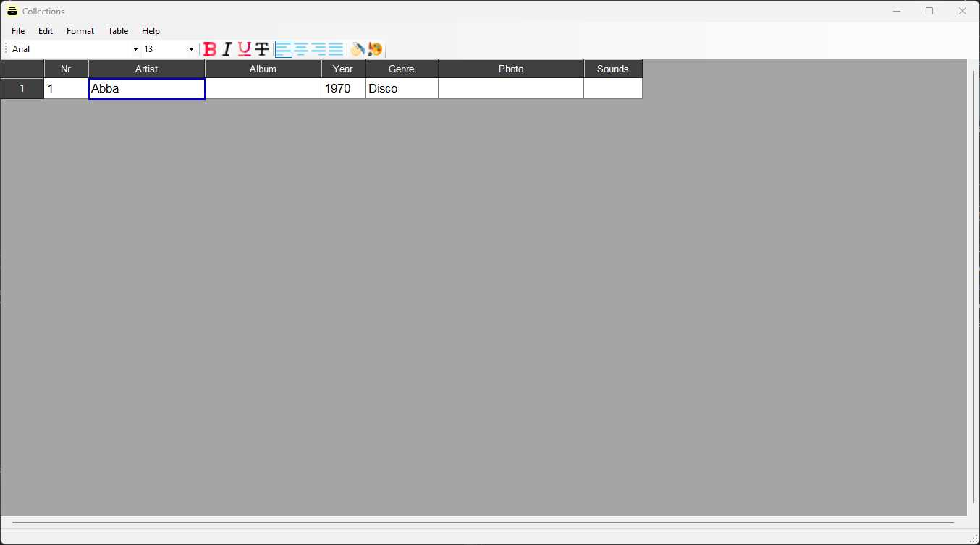Viewport: 980px width, 545px height.
Task: Open the Arial font dropdown
Action: click(135, 49)
